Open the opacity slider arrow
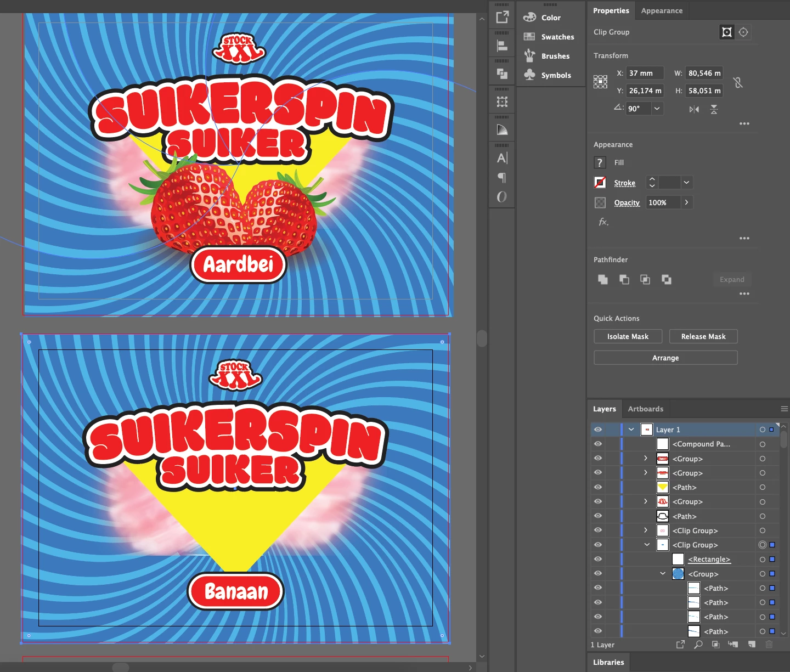The width and height of the screenshot is (790, 672). 687,202
